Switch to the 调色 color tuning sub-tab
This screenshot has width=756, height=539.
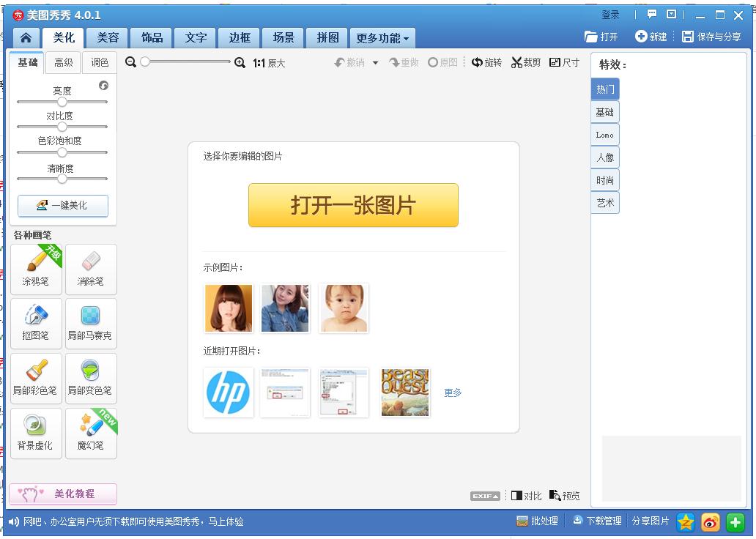point(100,63)
